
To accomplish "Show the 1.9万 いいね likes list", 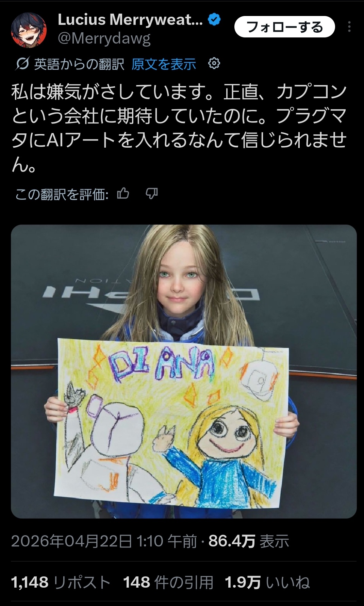I will click(x=267, y=582).
